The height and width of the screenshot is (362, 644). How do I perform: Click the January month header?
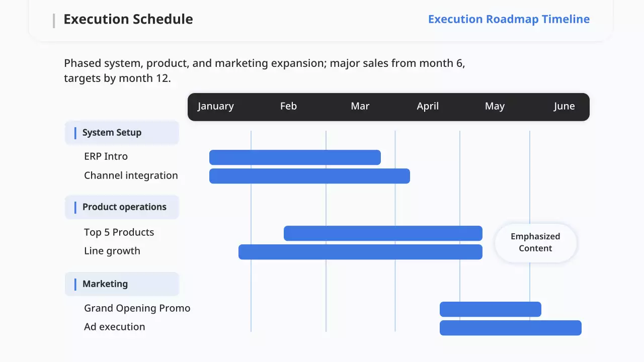tap(215, 106)
